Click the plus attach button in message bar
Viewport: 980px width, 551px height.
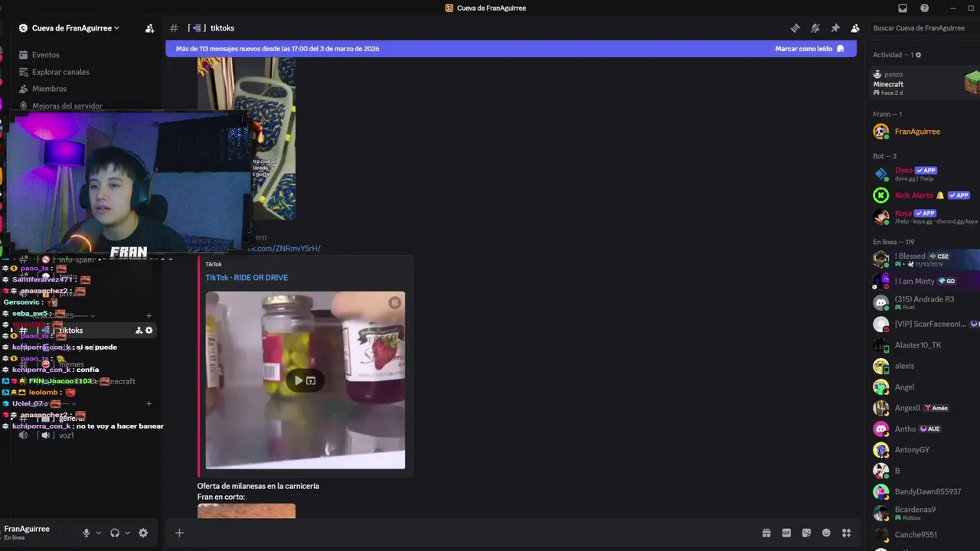(179, 533)
